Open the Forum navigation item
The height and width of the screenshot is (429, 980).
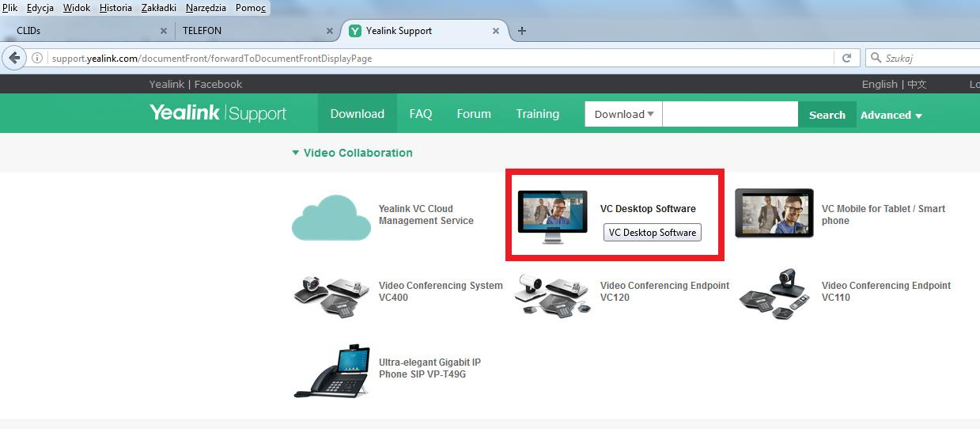click(x=474, y=113)
